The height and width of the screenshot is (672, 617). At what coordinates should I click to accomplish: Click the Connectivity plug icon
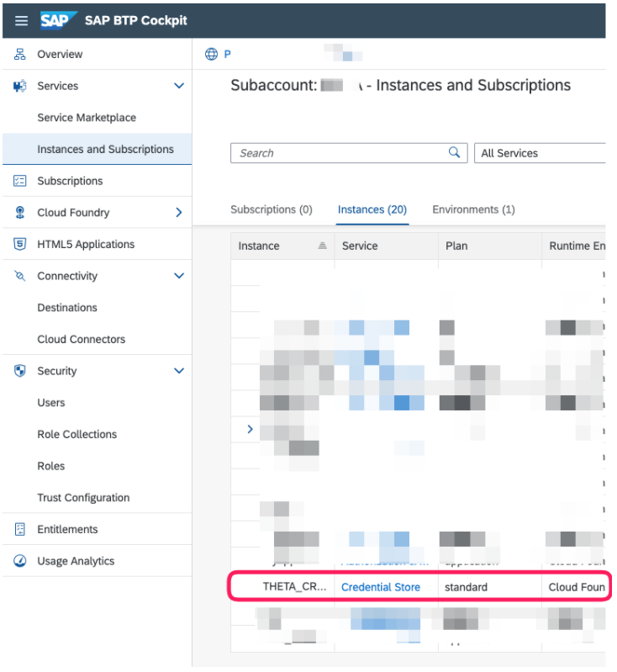[19, 276]
